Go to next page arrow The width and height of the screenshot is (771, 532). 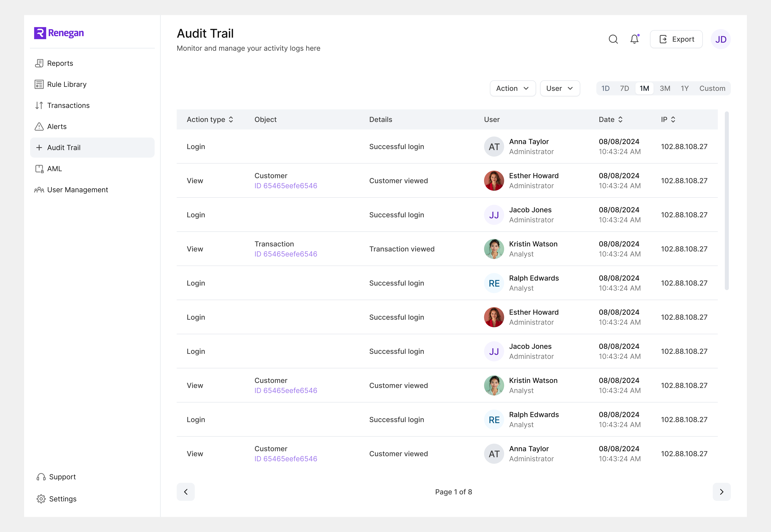click(x=722, y=492)
